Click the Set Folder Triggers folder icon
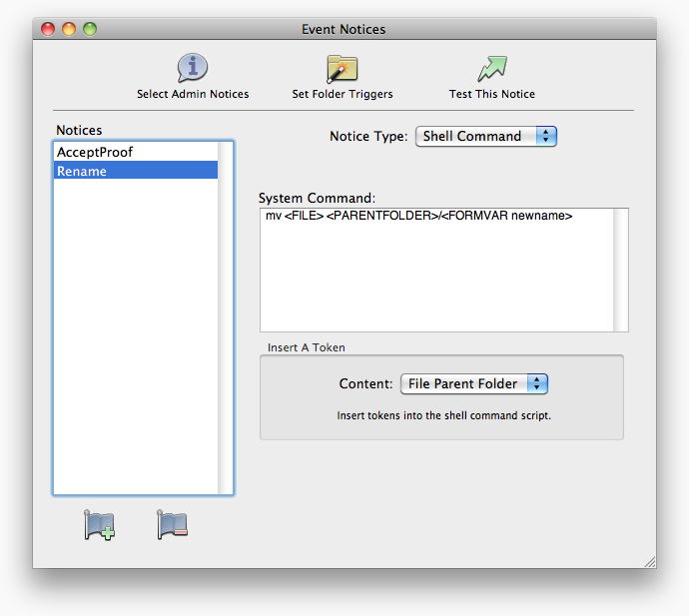 [342, 68]
